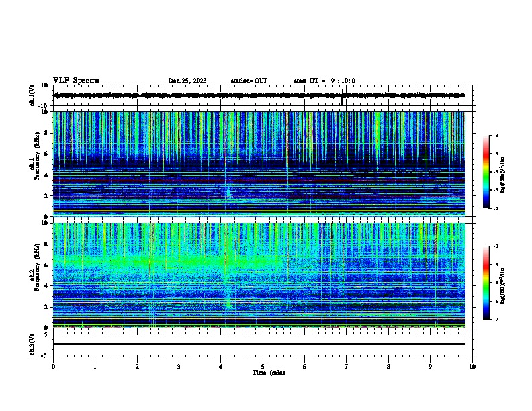
Task: Click the ch.2 "Frequency (kHz)" axis label
Action: pos(37,267)
